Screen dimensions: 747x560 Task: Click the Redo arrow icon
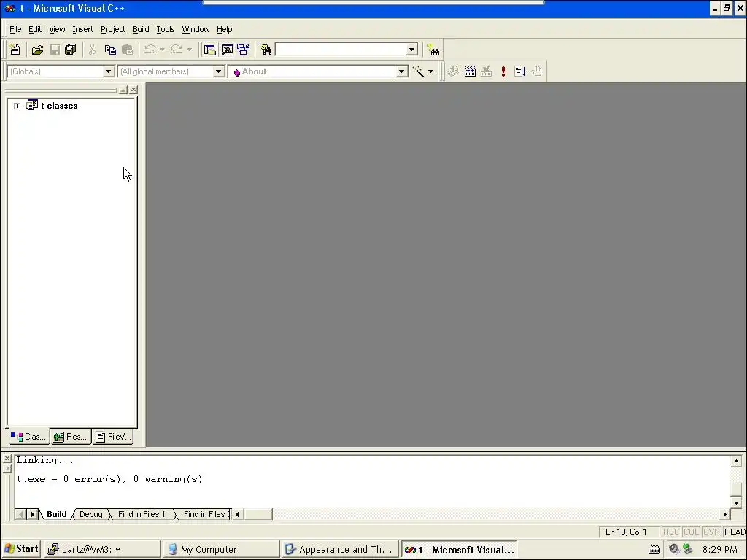click(x=177, y=50)
